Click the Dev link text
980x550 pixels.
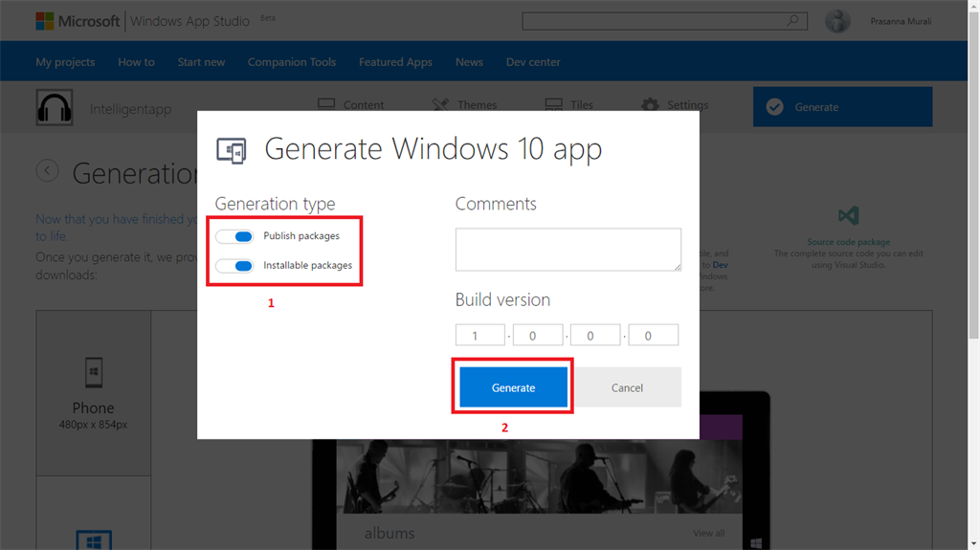(720, 265)
